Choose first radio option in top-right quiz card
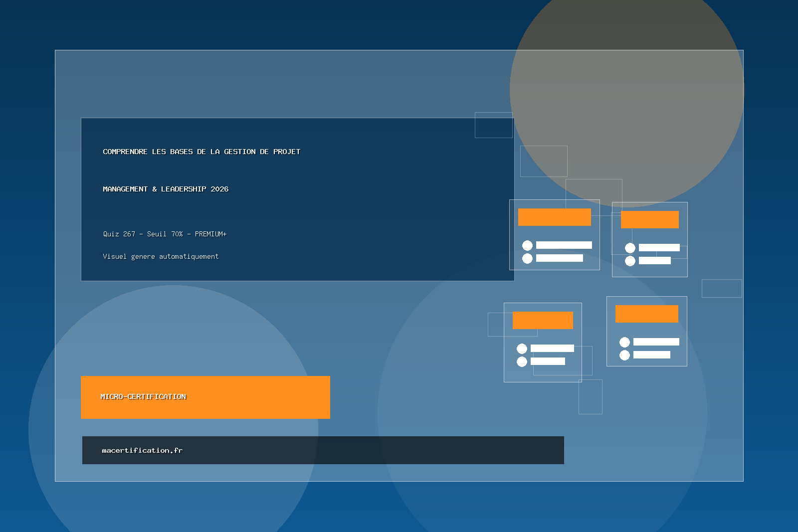798x532 pixels. [x=630, y=248]
